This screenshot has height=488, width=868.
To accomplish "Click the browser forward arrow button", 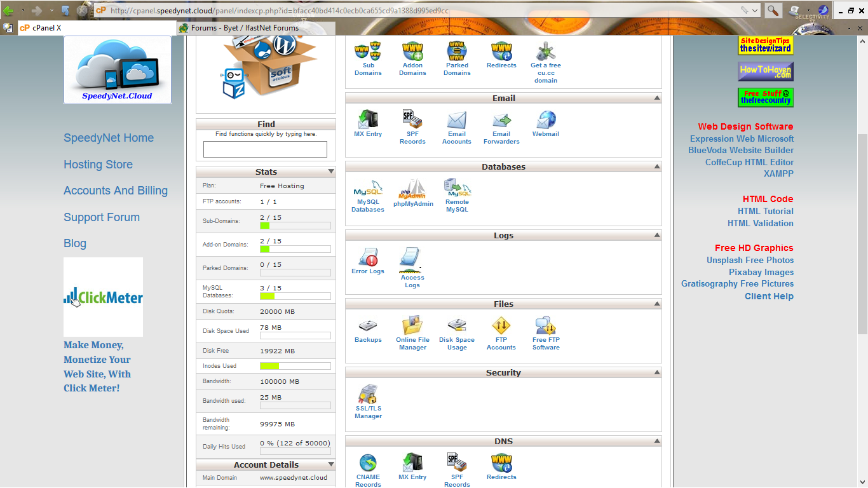I will [x=37, y=11].
